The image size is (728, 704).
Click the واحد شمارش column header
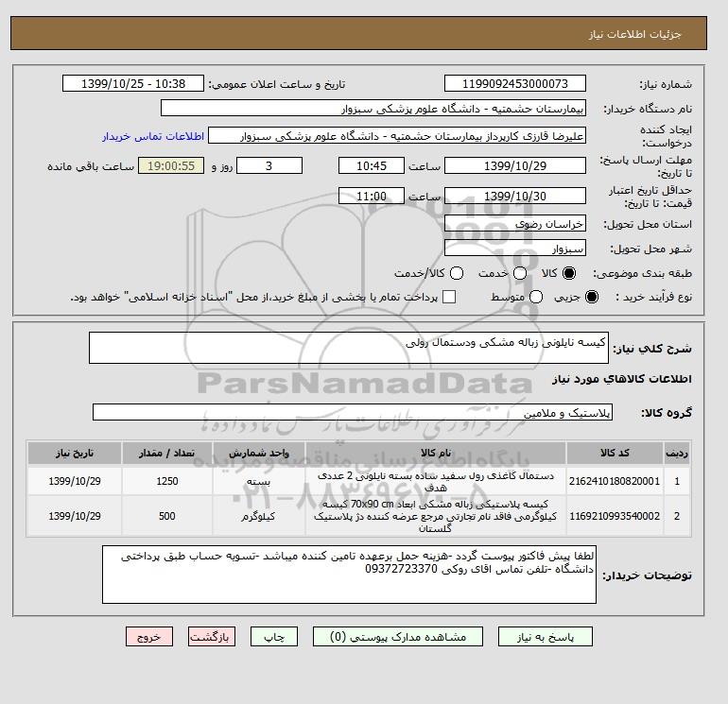click(259, 453)
